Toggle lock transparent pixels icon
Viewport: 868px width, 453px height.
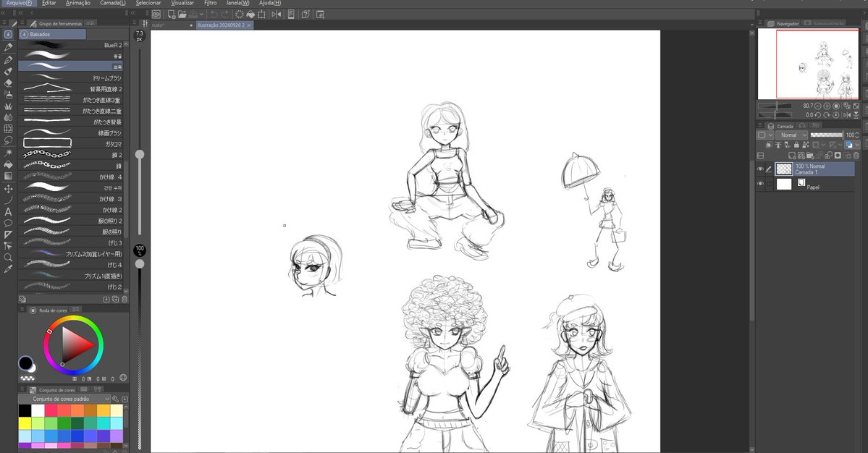click(x=806, y=145)
